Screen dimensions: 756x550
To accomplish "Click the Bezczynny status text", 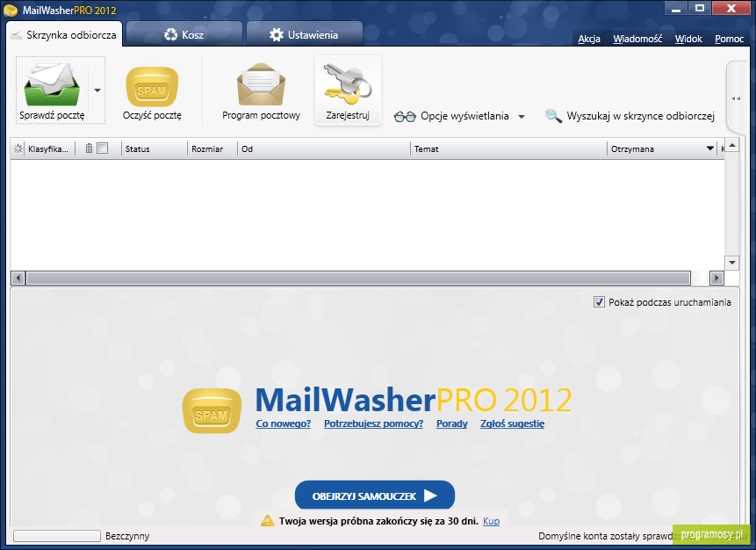I will [127, 536].
